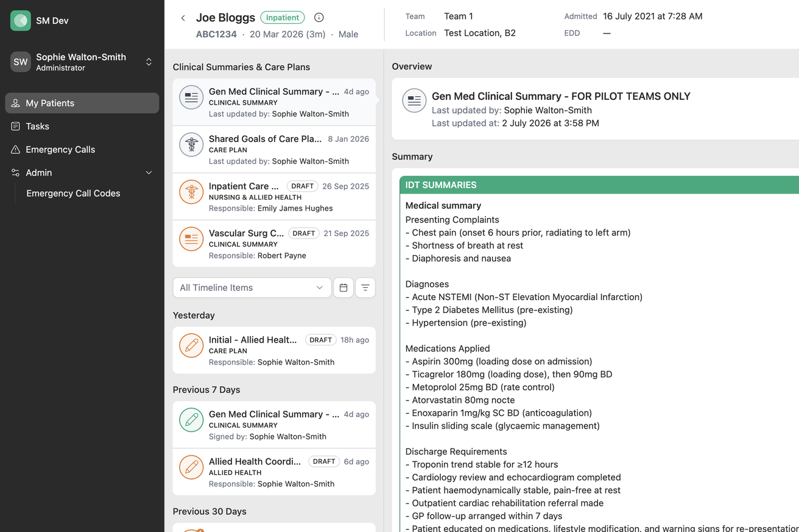Screen dimensions: 799x532
Task: Click admitted date 16 July 2021 at 7:28 AM
Action: pos(653,16)
